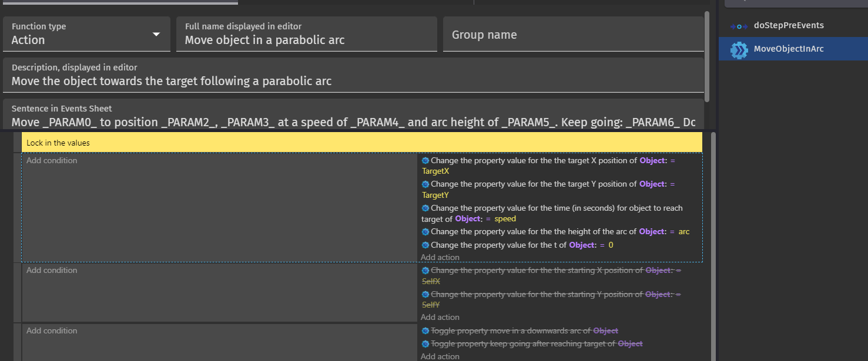Click the icon of the target Y position action
Viewport: 868px width, 361px height.
click(x=425, y=184)
